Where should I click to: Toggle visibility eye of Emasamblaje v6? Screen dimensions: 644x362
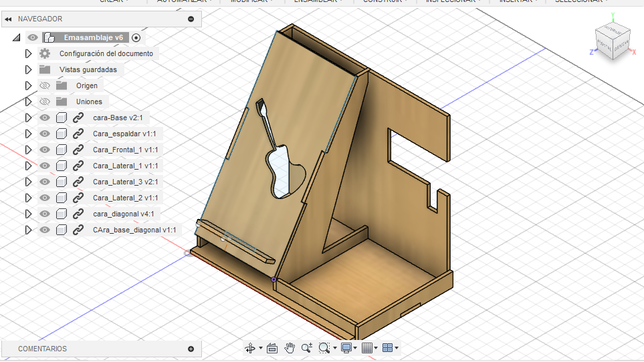coord(33,37)
